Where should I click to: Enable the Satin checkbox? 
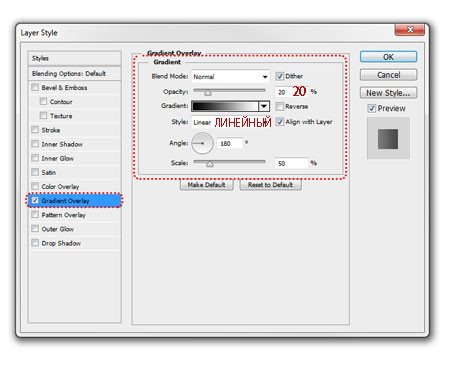35,172
